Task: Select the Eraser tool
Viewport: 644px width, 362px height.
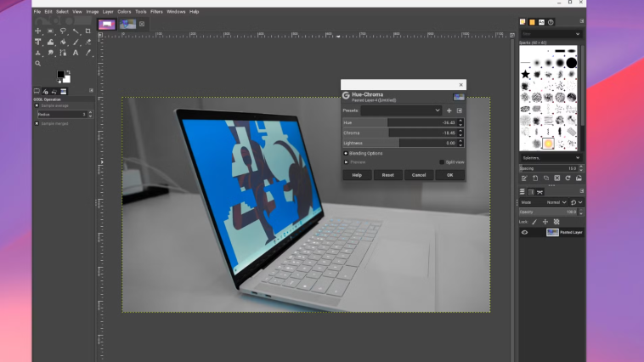Action: tap(88, 42)
